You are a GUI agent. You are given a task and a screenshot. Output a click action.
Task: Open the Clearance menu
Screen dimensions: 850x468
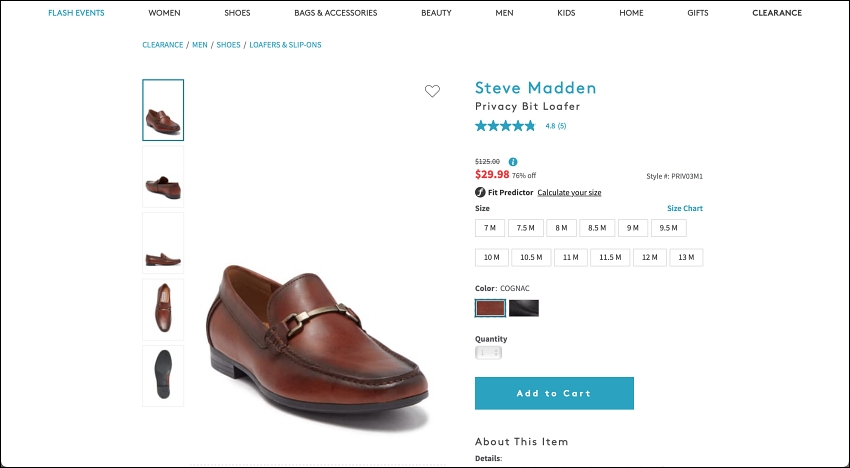tap(777, 13)
